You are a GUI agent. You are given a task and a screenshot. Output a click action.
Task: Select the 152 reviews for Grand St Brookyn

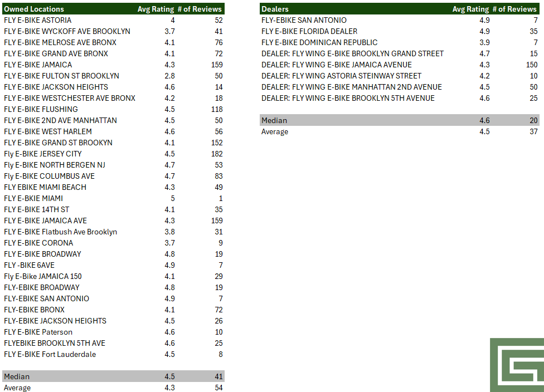coord(217,143)
